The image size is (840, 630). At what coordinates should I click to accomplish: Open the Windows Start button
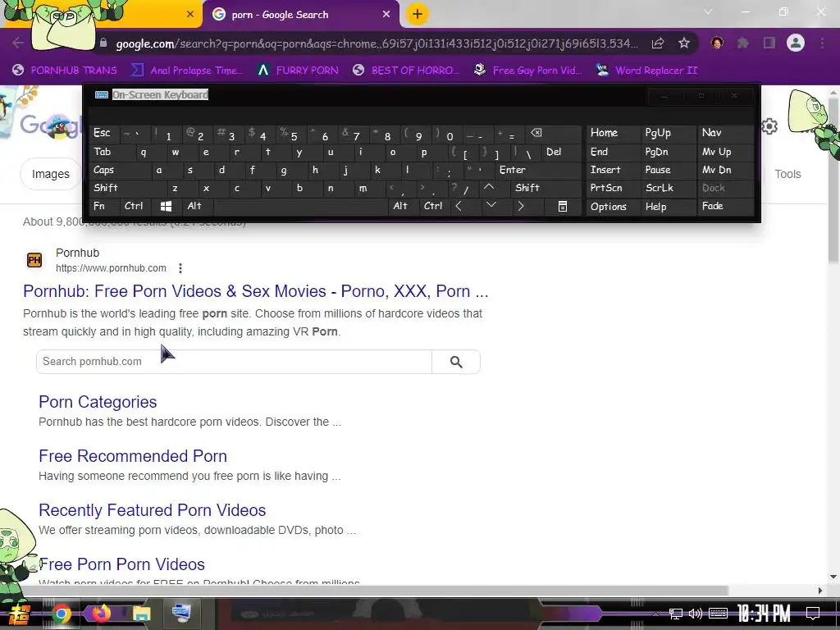[x=19, y=614]
